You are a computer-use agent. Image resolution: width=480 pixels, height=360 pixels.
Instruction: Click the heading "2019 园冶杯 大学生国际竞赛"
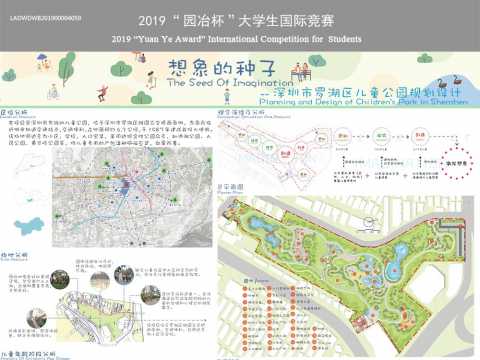click(236, 21)
